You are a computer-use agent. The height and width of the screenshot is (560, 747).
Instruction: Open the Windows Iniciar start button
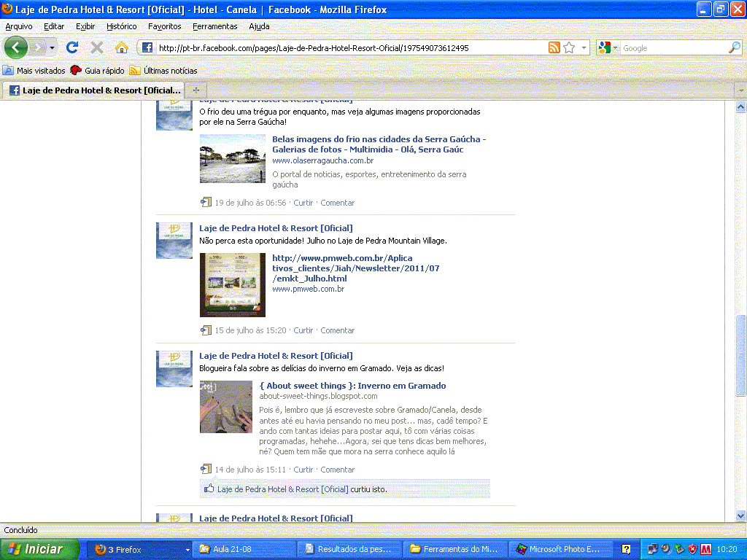coord(39,549)
